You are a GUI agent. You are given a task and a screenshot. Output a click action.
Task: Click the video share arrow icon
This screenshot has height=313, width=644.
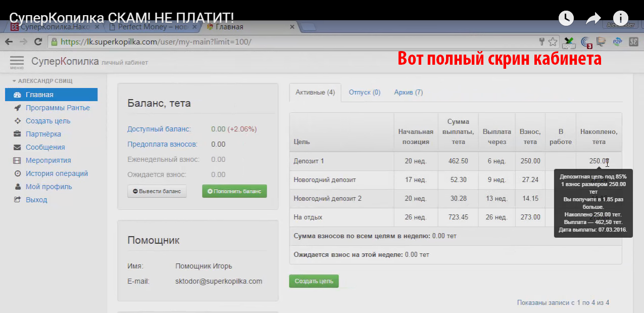pos(593,19)
